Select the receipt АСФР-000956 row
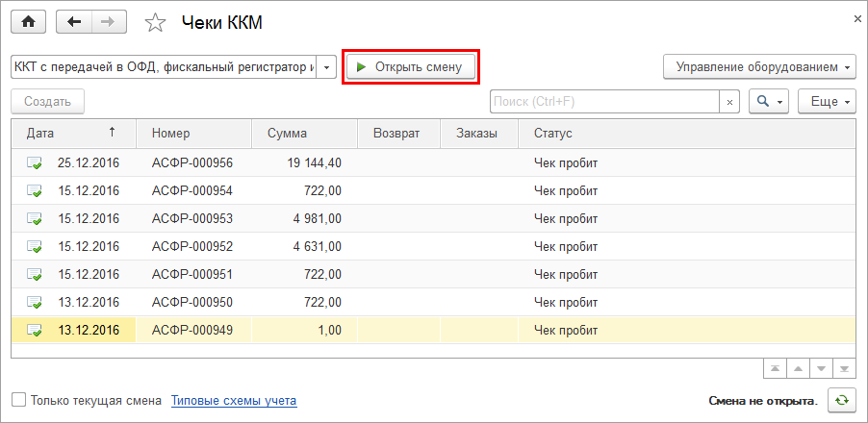 tap(192, 162)
